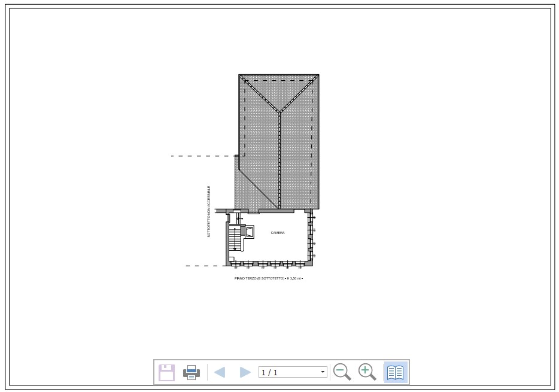Image resolution: width=559 pixels, height=392 pixels.
Task: Toggle the open-book reading mode button
Action: (396, 372)
